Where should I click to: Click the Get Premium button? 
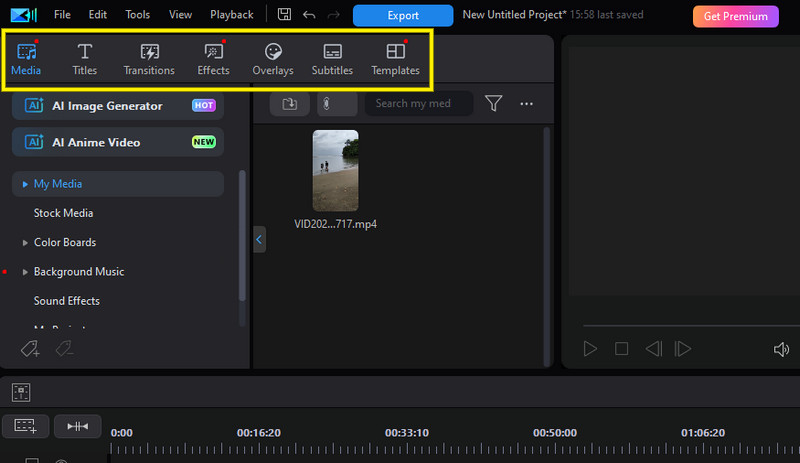tap(735, 16)
